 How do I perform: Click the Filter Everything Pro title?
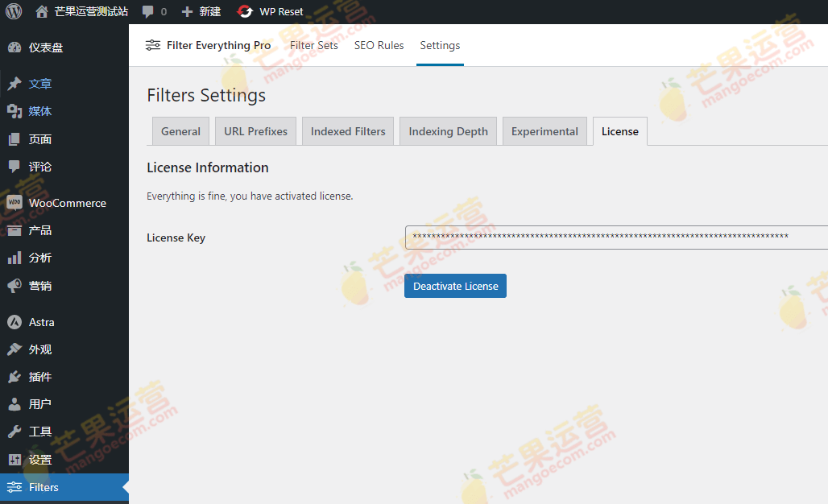(218, 45)
